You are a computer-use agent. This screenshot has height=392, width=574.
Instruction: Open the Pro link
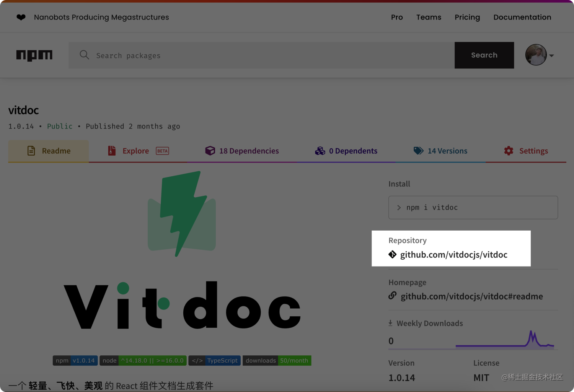[x=397, y=17]
